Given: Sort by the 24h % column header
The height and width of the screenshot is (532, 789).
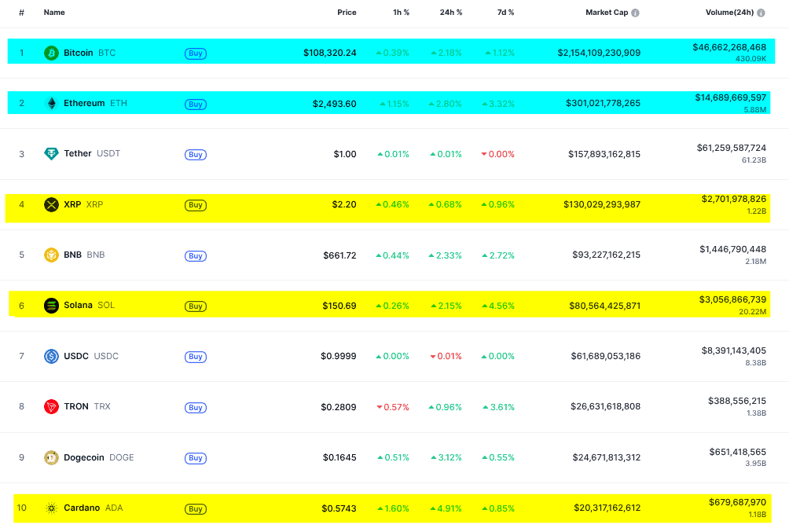Looking at the screenshot, I should pyautogui.click(x=451, y=13).
